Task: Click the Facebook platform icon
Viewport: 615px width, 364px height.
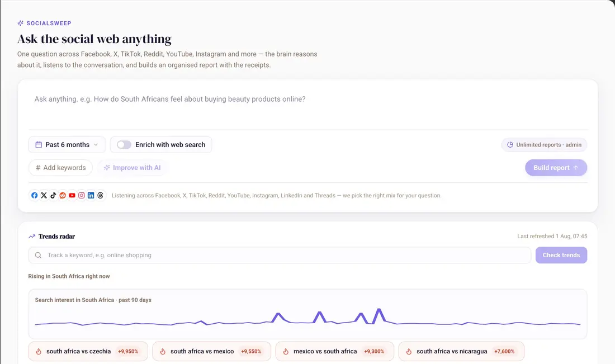Action: point(35,195)
